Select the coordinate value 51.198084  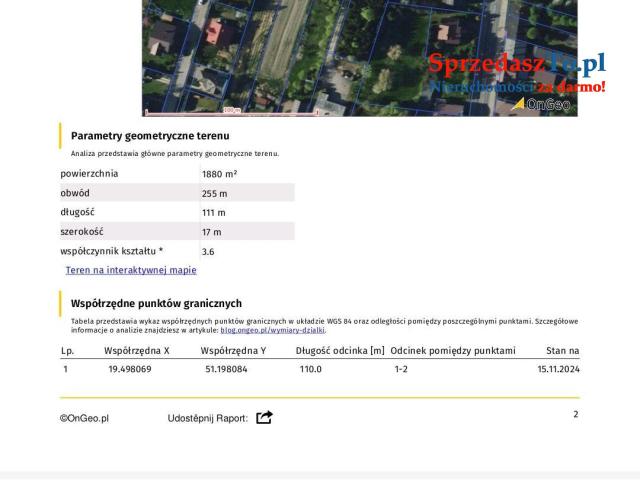[x=227, y=369]
